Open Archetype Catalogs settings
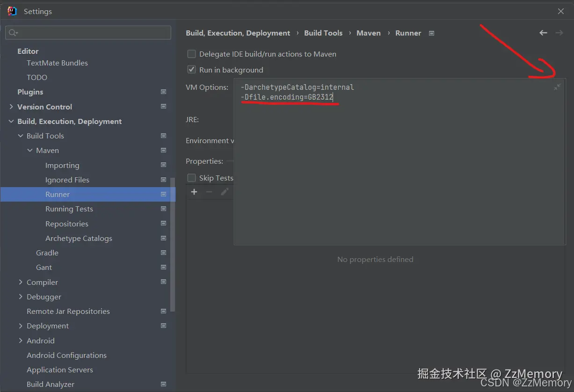The width and height of the screenshot is (574, 392). click(x=79, y=238)
